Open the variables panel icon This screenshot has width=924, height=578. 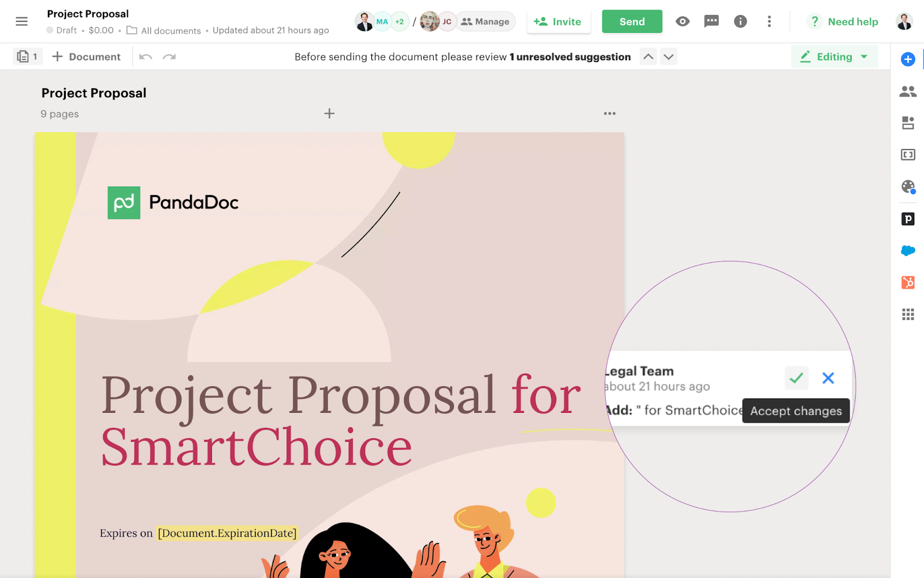pos(908,155)
